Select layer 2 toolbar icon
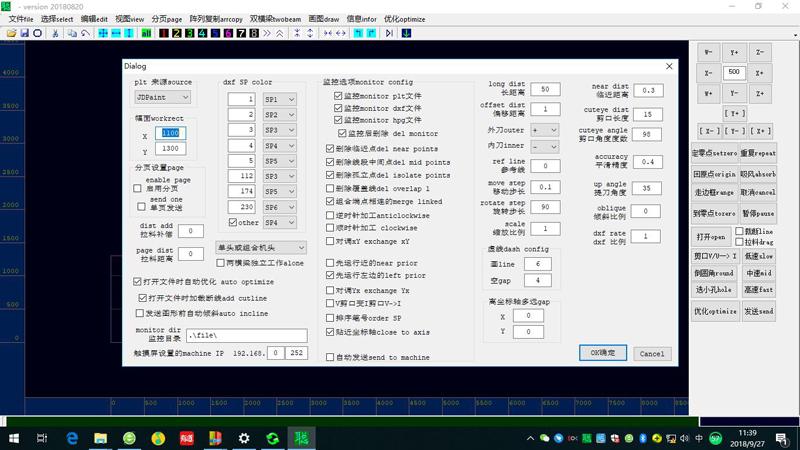This screenshot has height=450, width=800. click(x=177, y=33)
